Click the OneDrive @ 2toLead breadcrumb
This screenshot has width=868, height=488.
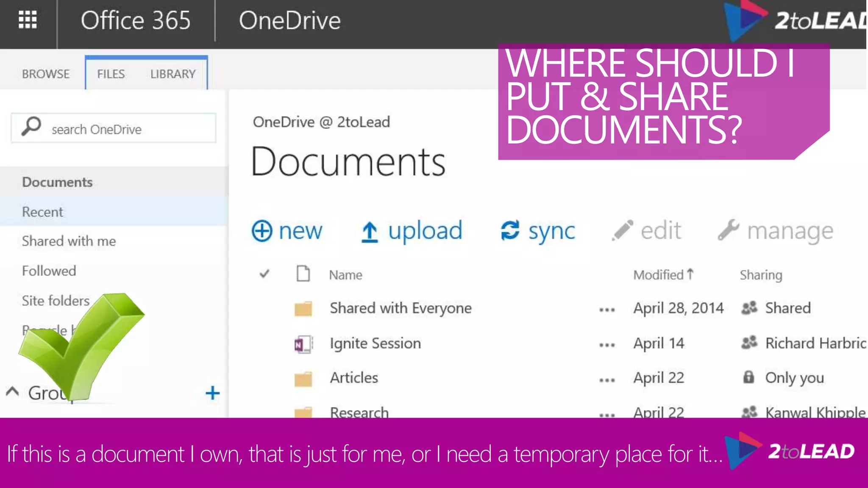point(321,122)
